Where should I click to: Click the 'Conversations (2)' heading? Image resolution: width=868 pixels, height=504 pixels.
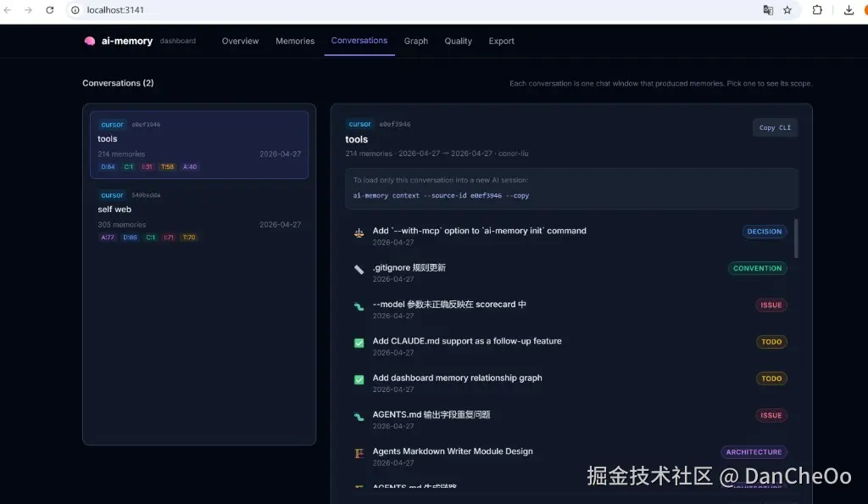pos(118,83)
